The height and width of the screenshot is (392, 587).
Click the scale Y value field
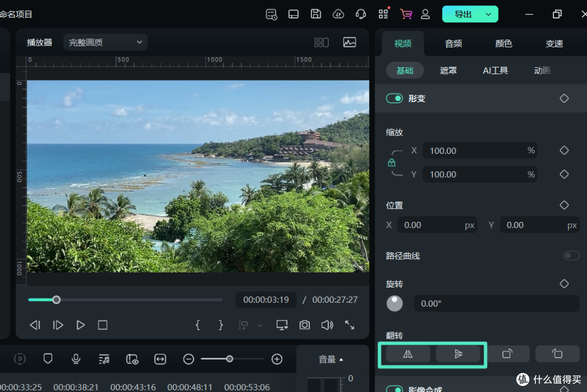pyautogui.click(x=480, y=175)
